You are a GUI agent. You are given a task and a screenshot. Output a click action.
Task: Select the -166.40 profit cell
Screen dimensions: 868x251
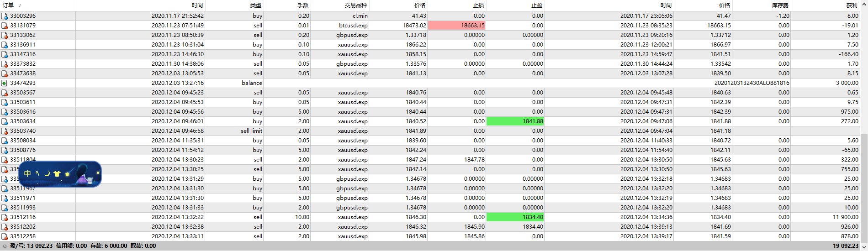point(826,54)
